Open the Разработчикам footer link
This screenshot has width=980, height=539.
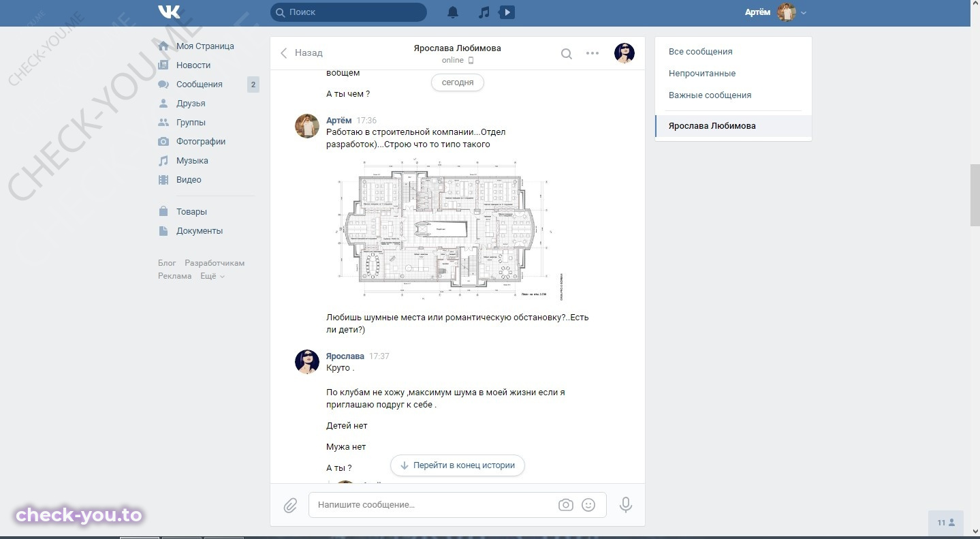(215, 263)
